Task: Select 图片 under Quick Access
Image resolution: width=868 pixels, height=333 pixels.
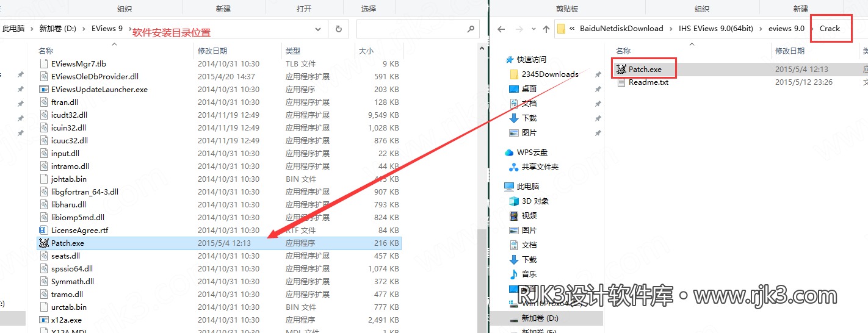Action: [x=529, y=133]
